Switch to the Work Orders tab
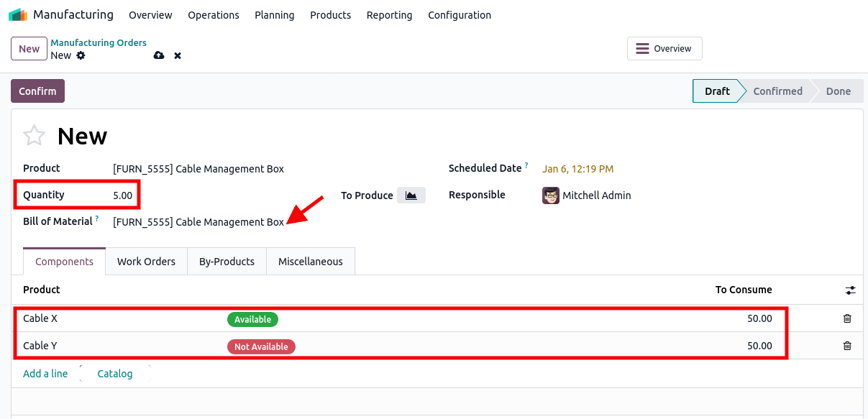The height and width of the screenshot is (419, 868). tap(146, 262)
